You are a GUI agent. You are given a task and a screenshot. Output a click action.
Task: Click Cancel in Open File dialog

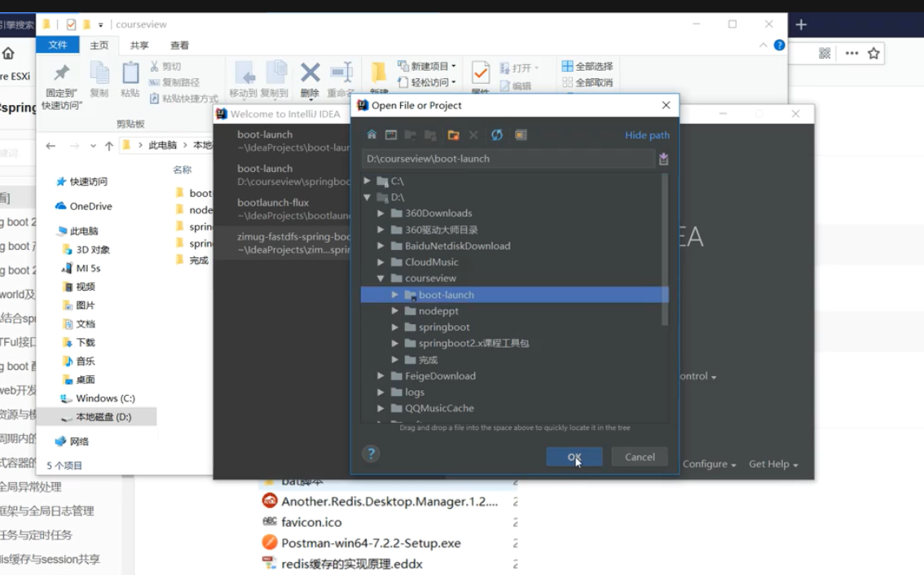point(640,457)
